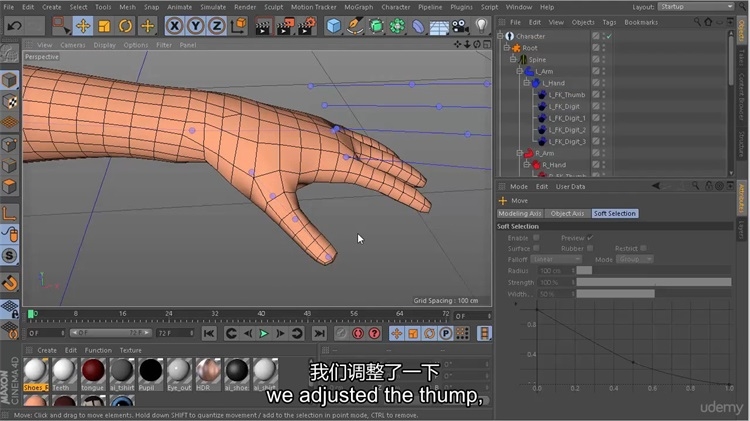This screenshot has height=421, width=750.
Task: Select the HDR material swatch
Action: click(208, 371)
